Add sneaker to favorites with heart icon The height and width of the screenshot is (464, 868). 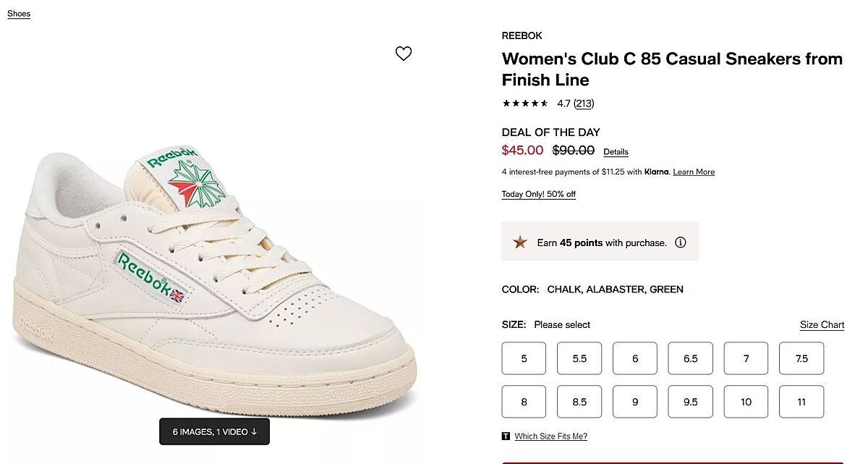404,54
